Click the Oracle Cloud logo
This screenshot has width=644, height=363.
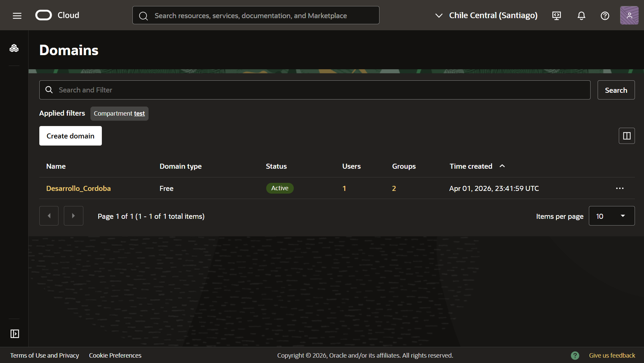point(43,15)
